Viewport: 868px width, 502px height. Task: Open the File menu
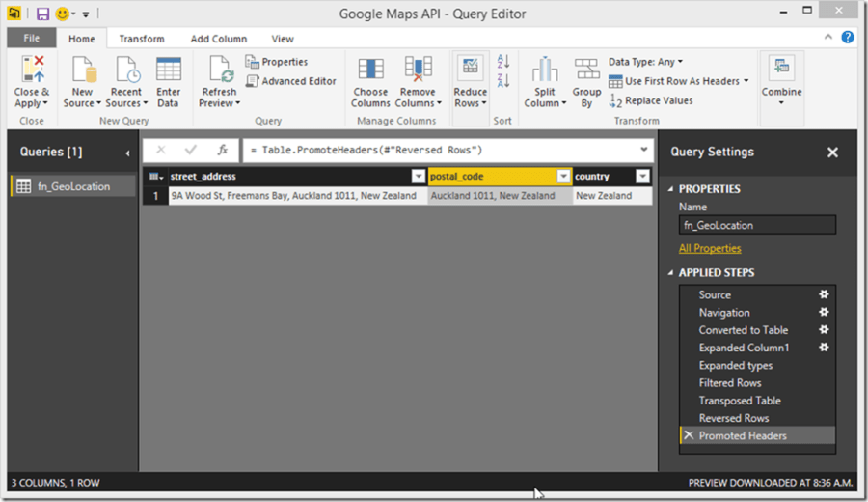pos(32,38)
